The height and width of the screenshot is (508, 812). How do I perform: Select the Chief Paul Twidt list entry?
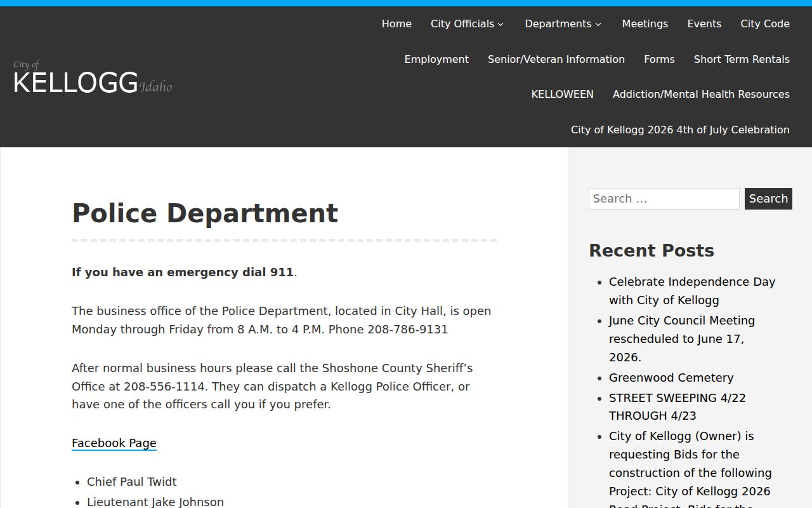[132, 481]
